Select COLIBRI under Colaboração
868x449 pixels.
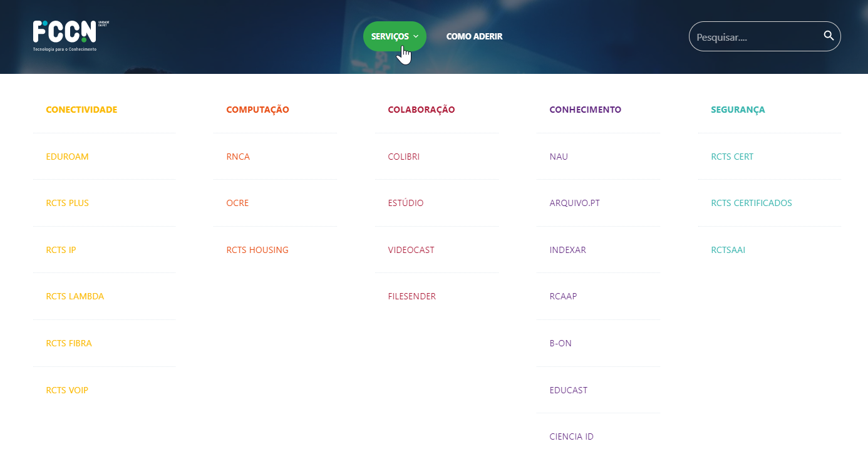pyautogui.click(x=403, y=156)
